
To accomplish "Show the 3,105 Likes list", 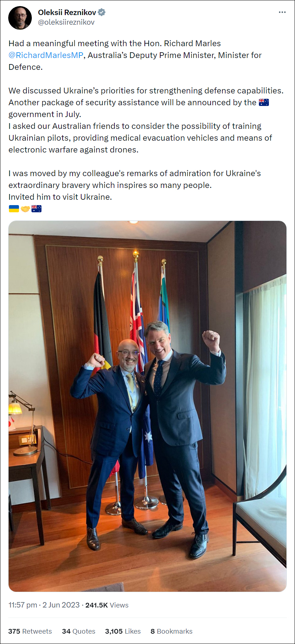I will [123, 631].
